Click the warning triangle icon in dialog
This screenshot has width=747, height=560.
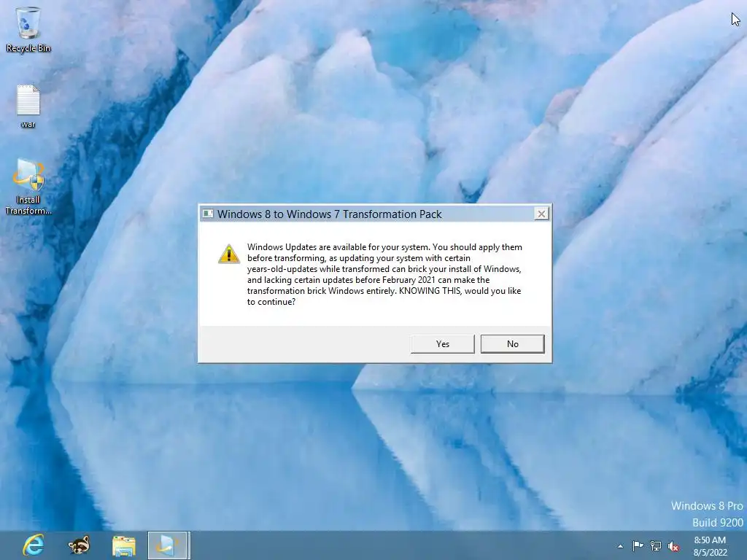point(228,254)
